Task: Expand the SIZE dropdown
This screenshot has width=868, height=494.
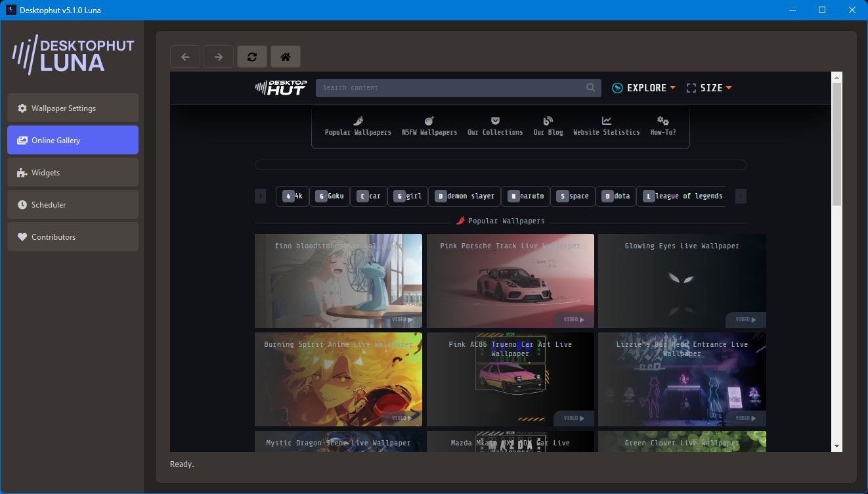Action: 709,87
